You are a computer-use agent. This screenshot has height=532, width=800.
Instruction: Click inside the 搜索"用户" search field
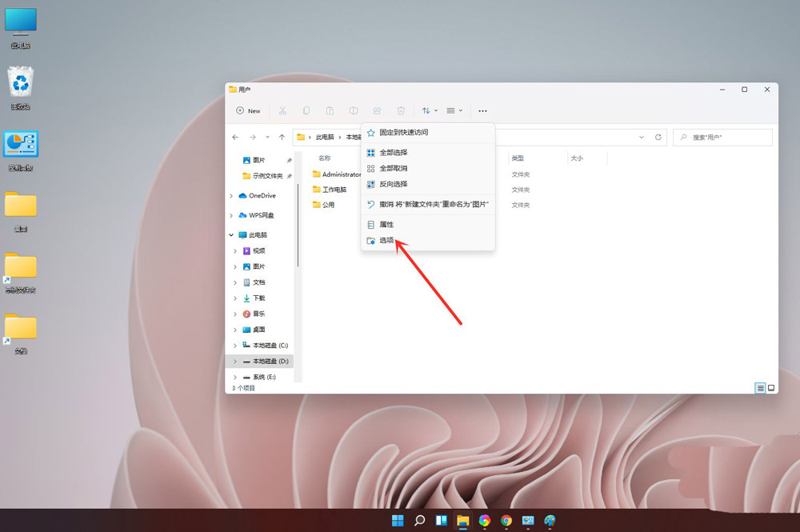point(720,137)
